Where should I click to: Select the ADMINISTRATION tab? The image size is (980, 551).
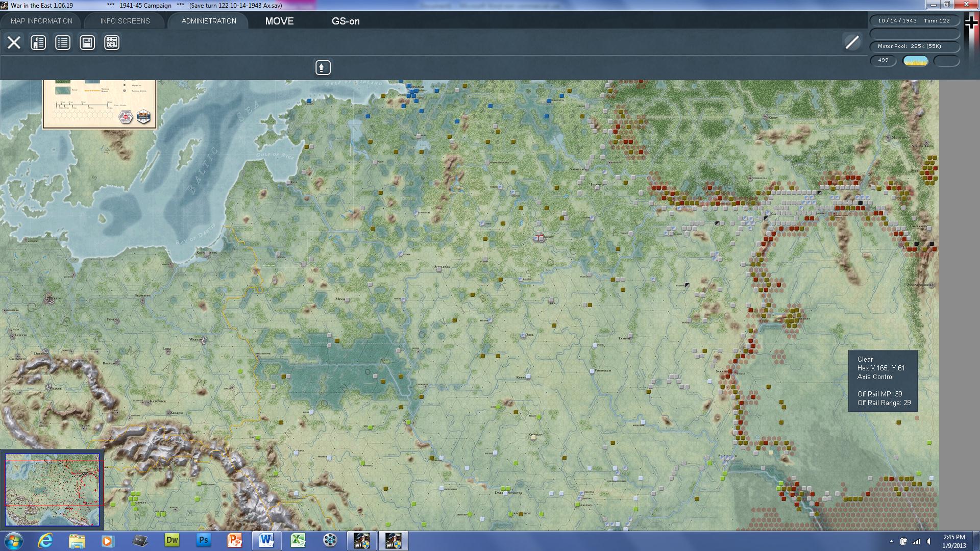point(209,21)
